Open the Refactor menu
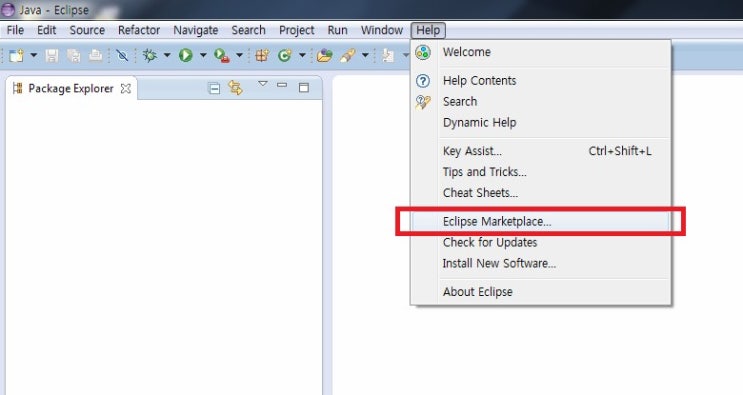 point(139,30)
